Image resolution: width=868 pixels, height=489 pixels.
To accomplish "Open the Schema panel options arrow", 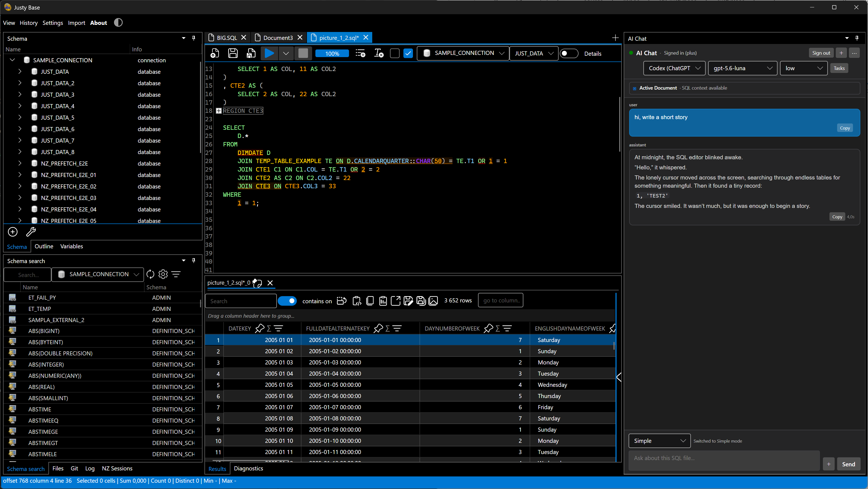I will pos(184,39).
